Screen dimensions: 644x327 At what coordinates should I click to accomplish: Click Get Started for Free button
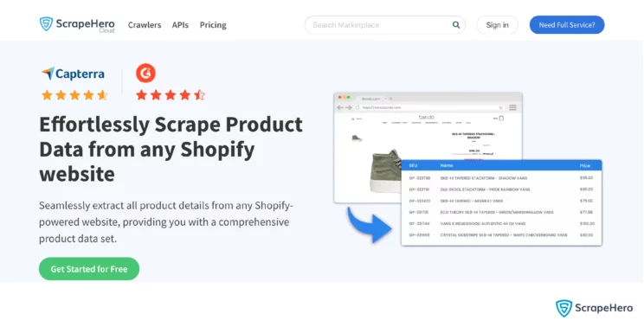coord(89,269)
